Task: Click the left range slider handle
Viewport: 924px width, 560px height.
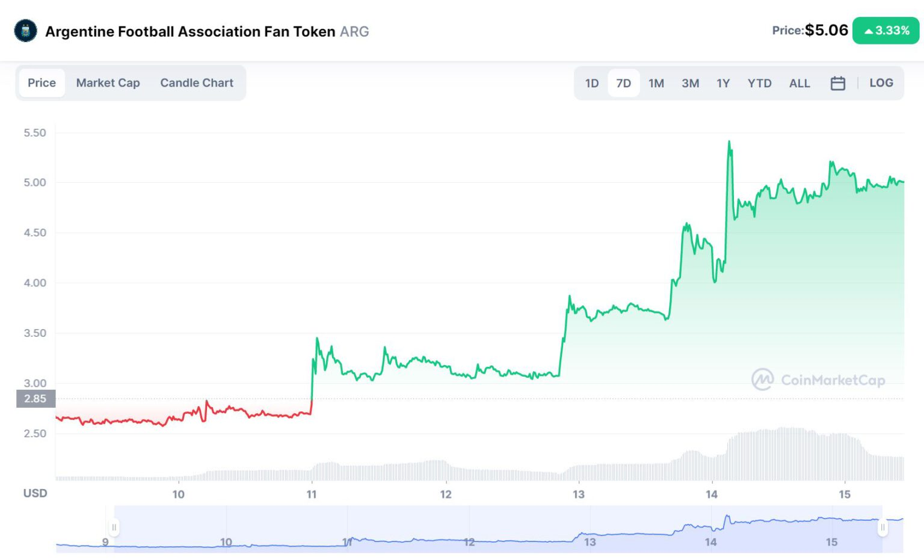Action: coord(114,528)
